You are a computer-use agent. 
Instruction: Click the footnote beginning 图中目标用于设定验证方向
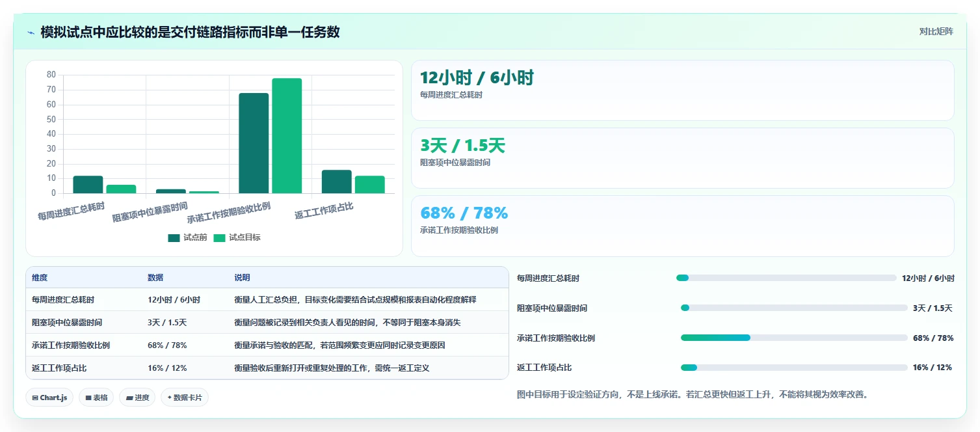coord(693,394)
